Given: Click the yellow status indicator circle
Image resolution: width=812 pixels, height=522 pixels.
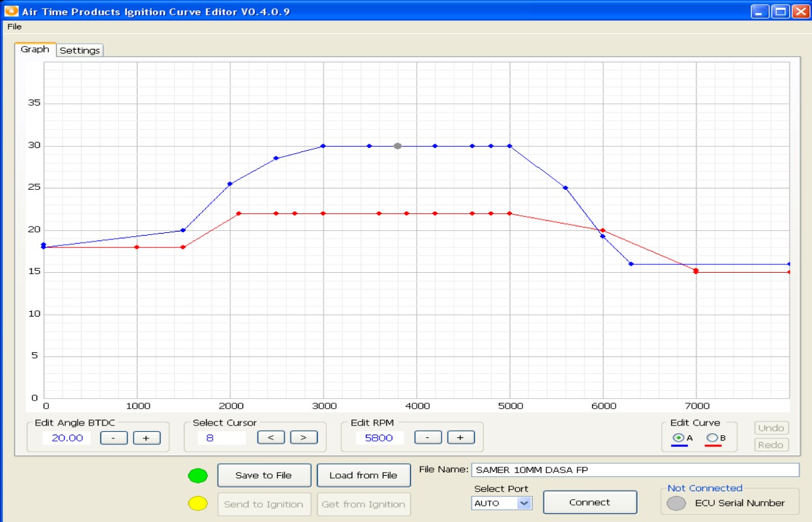Looking at the screenshot, I should pos(198,503).
